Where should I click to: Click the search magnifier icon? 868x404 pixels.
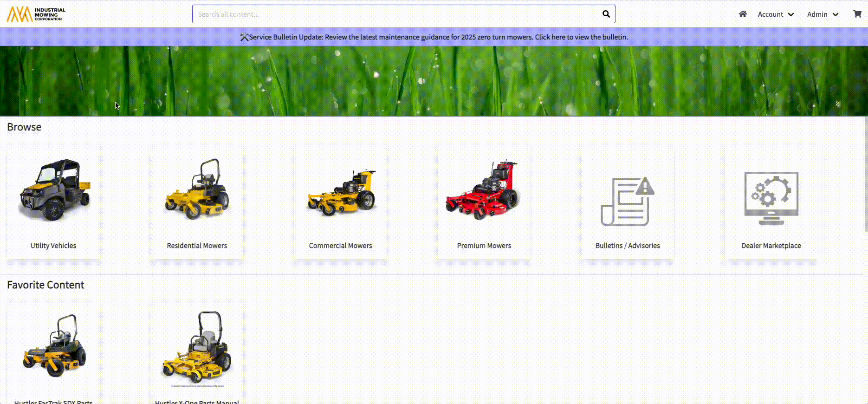pos(606,14)
